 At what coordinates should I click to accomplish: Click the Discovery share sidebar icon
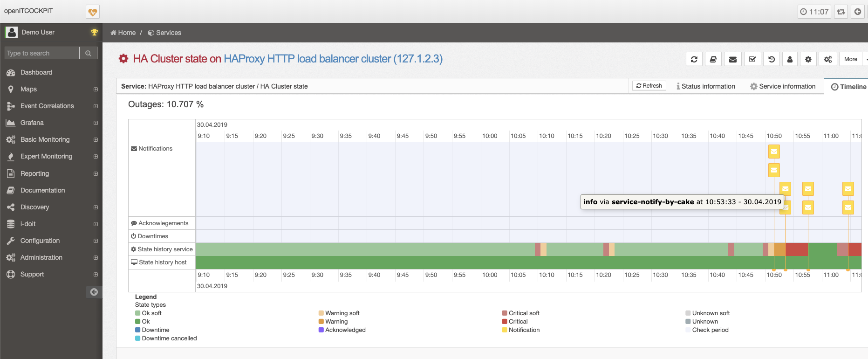(x=11, y=207)
